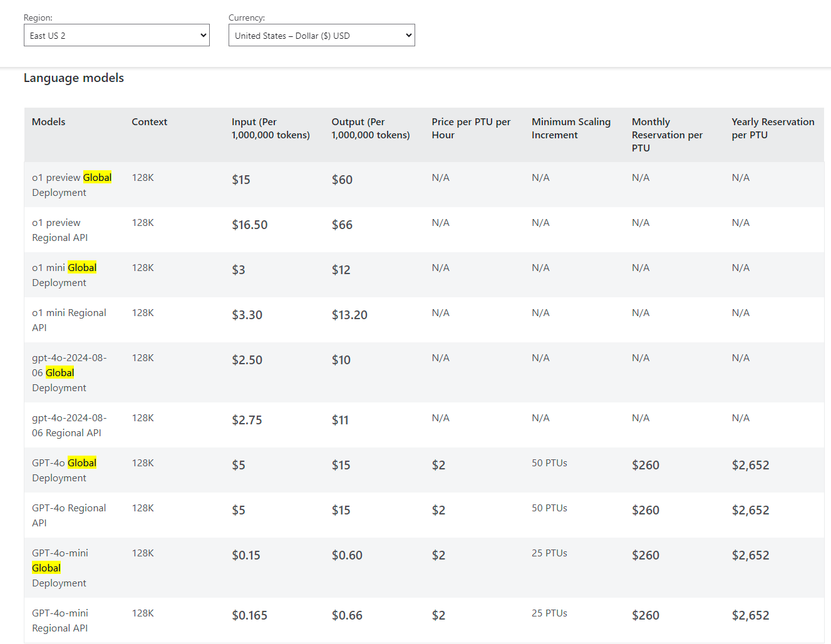Viewport: 831px width, 644px height.
Task: Click the Minimum Scaling Increment header
Action: tap(571, 128)
